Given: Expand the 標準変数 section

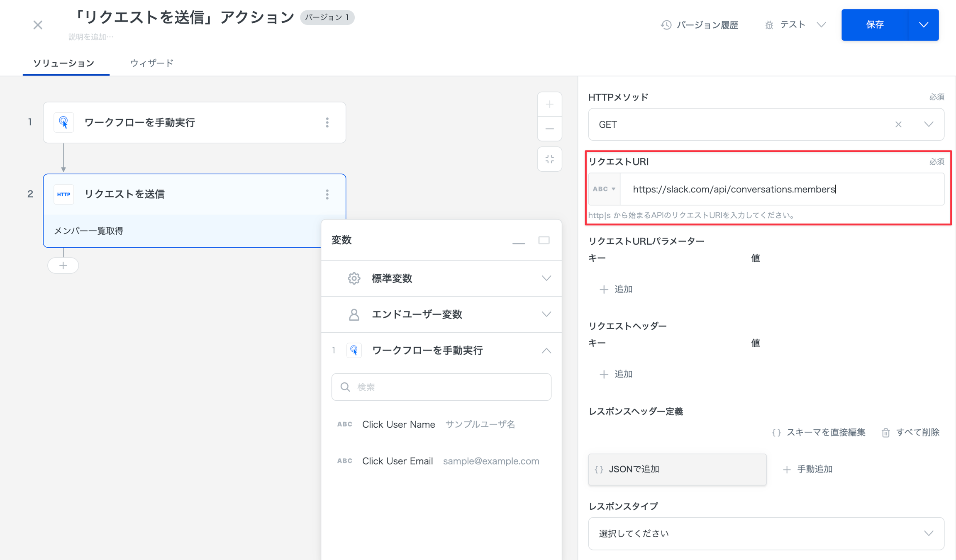Looking at the screenshot, I should coord(546,278).
